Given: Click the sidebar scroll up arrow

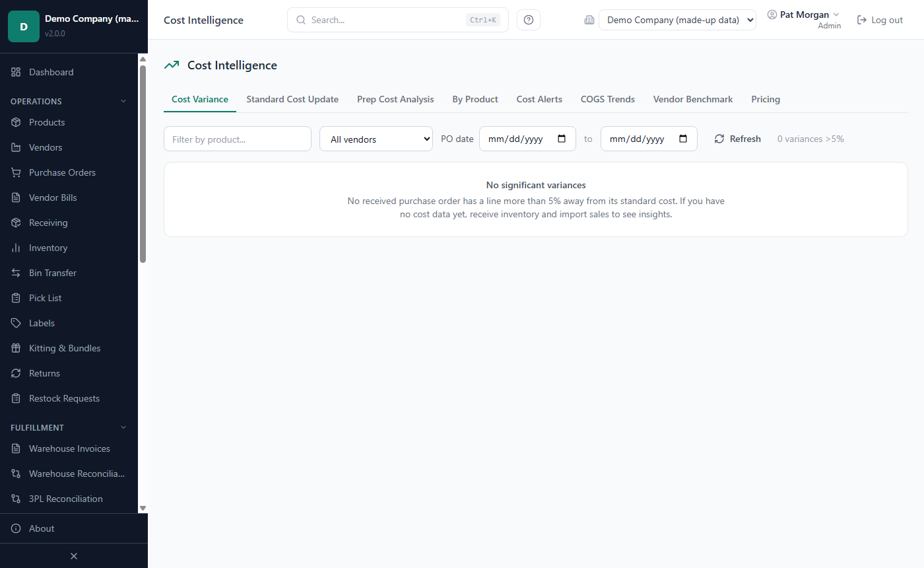Looking at the screenshot, I should 143,59.
